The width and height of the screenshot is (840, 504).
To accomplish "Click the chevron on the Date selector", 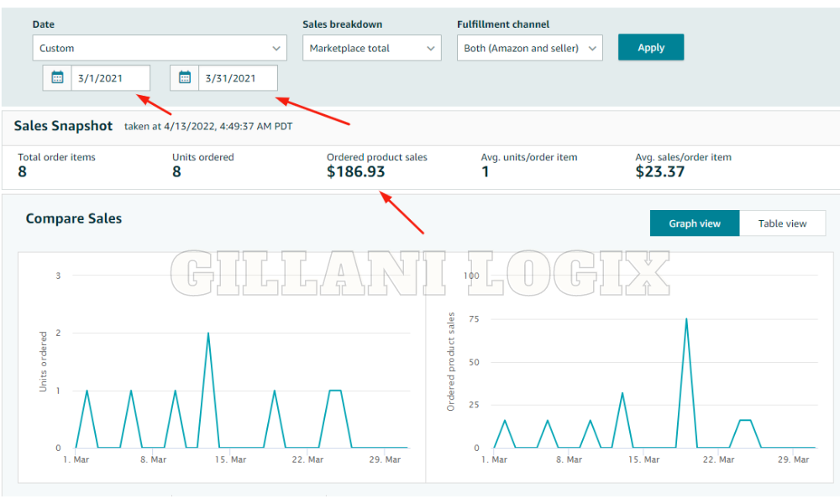I will (x=276, y=48).
